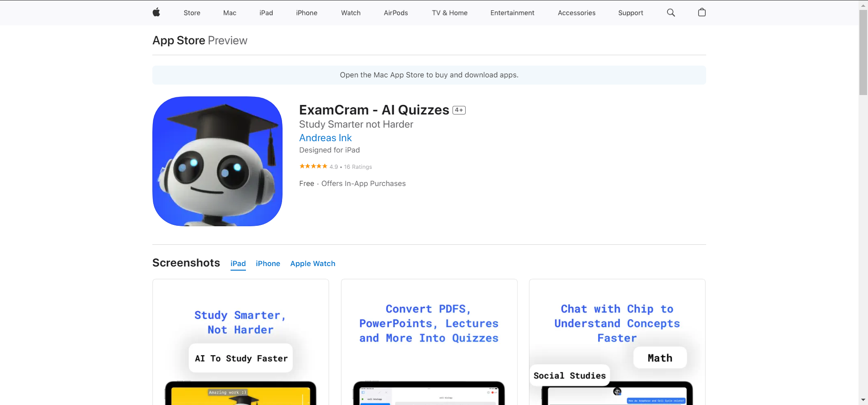Click the five-star rating icons

[x=313, y=166]
